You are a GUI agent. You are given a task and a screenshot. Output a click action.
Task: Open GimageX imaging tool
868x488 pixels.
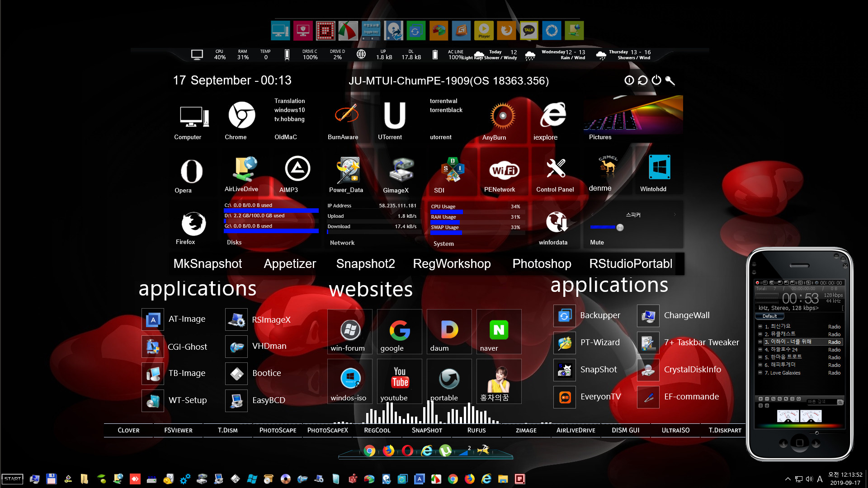(x=401, y=169)
